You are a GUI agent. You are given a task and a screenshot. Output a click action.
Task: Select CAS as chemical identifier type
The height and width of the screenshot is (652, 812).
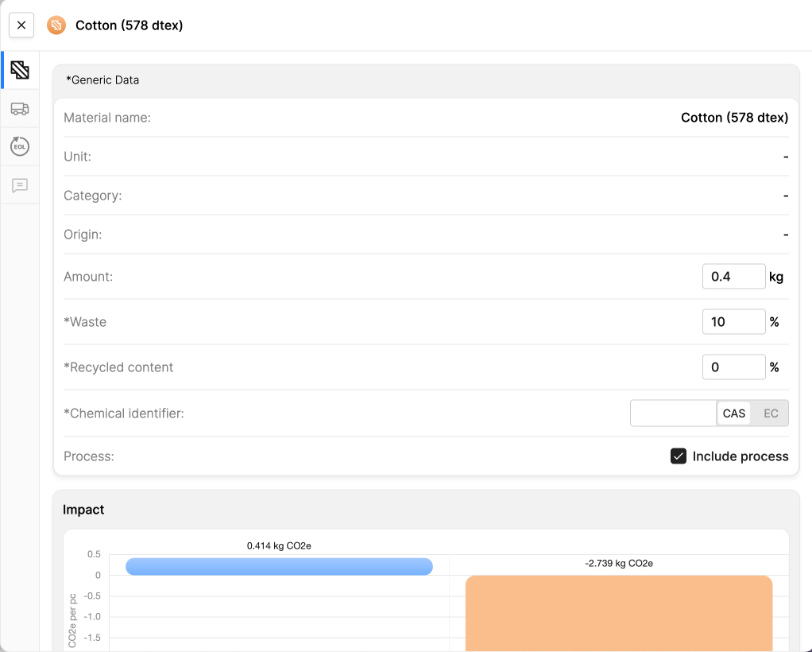tap(733, 413)
